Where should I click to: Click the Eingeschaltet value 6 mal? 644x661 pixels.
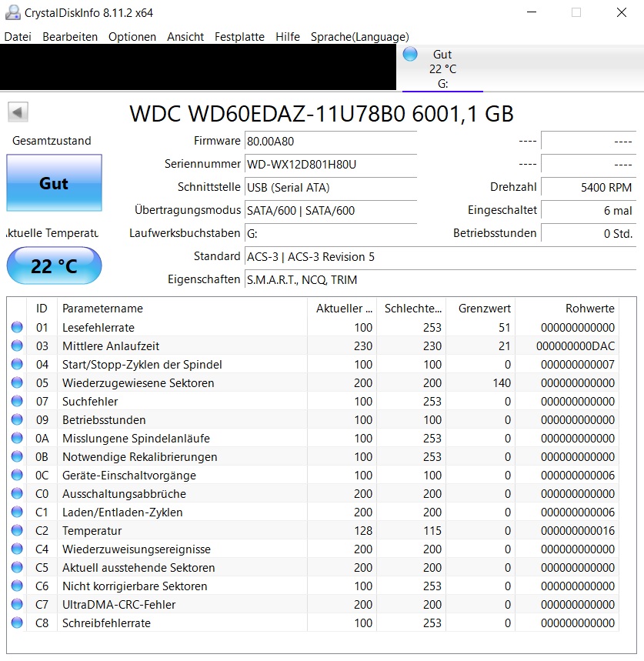(x=589, y=210)
